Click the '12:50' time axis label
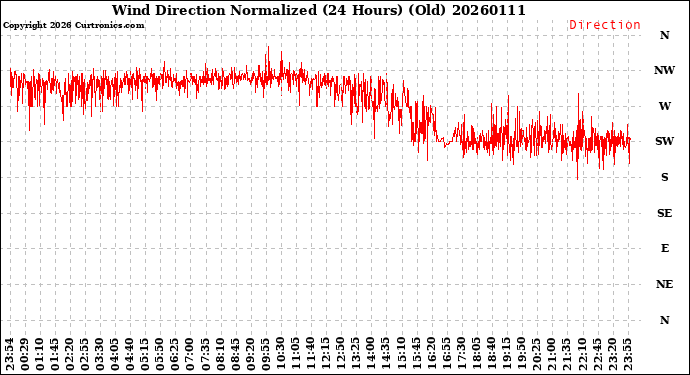Screen dimensions: 690x375 coord(341,354)
